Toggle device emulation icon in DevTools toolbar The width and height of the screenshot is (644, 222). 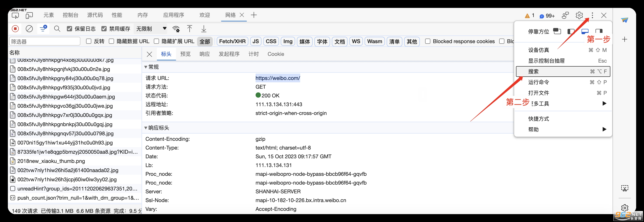(x=29, y=16)
